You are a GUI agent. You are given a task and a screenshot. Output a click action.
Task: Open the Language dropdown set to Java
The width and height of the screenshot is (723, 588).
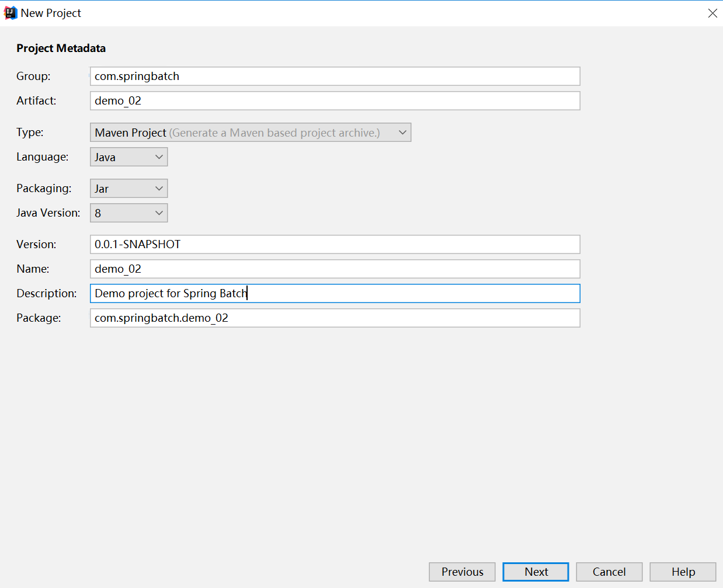(129, 157)
